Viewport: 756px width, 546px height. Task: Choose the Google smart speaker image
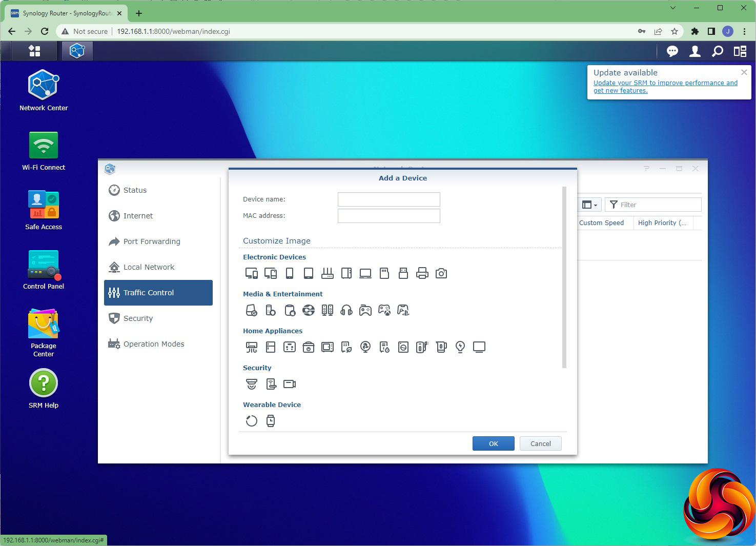pos(252,310)
